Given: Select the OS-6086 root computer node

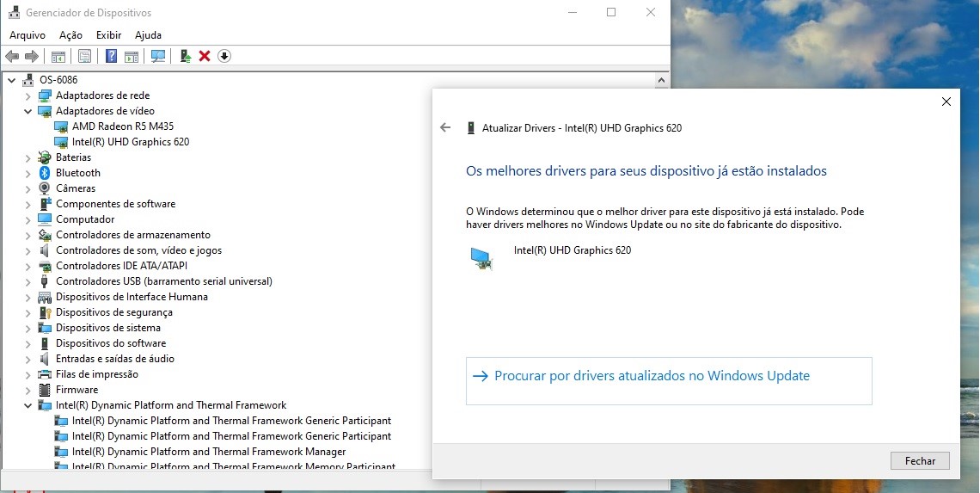Looking at the screenshot, I should [x=58, y=80].
